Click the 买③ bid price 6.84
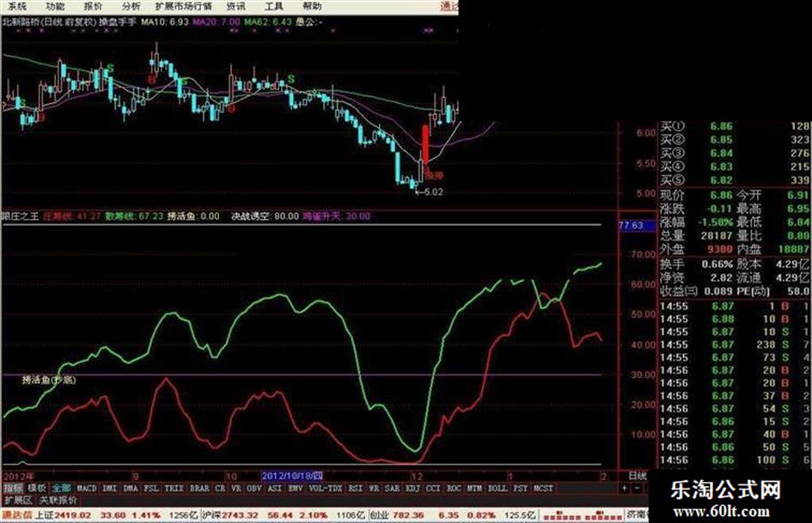The height and width of the screenshot is (523, 812). point(722,153)
